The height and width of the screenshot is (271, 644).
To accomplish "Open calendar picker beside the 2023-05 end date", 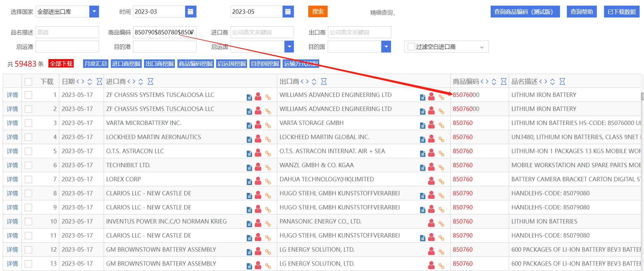I will pyautogui.click(x=288, y=12).
